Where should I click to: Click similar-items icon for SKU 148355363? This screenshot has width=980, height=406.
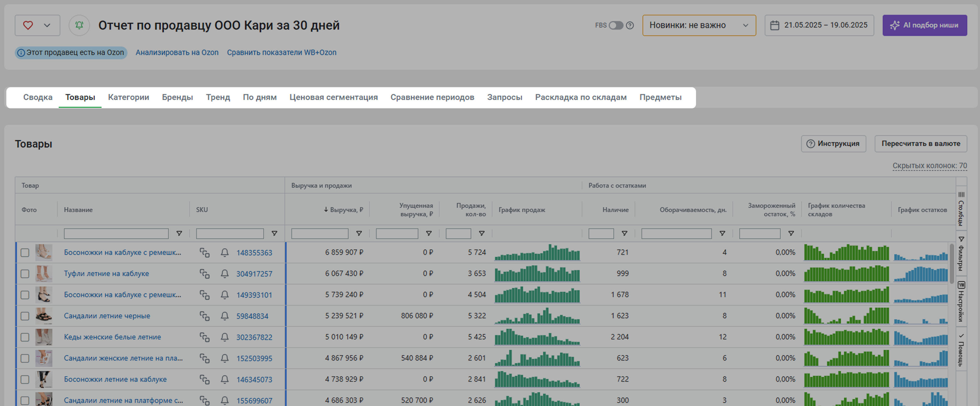click(x=205, y=253)
